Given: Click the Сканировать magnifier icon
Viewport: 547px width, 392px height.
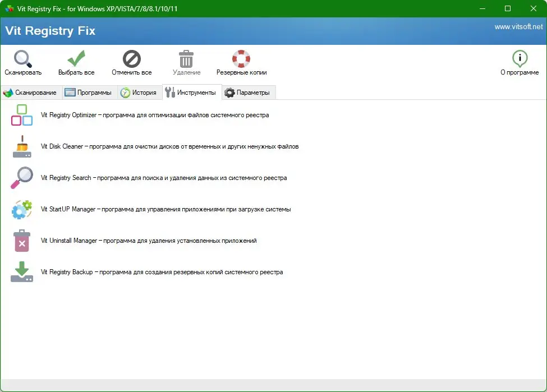Looking at the screenshot, I should click(x=23, y=58).
